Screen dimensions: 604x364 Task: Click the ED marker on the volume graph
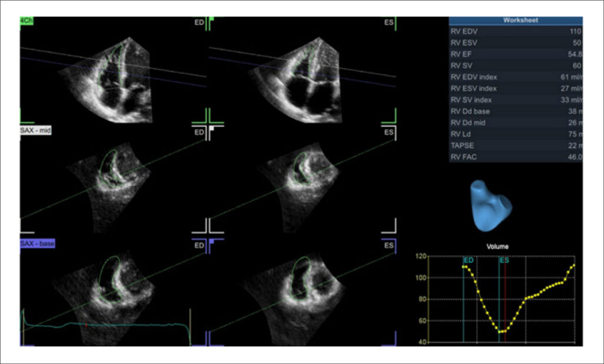tap(469, 260)
